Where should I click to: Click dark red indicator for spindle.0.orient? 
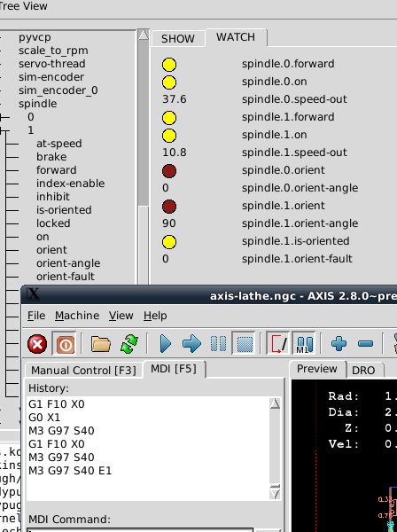[169, 171]
